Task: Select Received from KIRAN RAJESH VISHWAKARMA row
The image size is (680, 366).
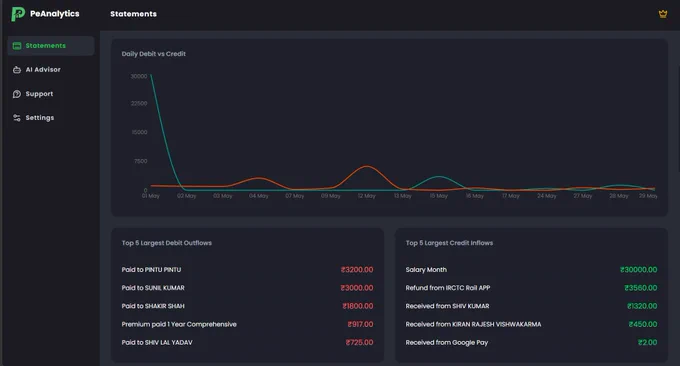Action: (x=531, y=324)
